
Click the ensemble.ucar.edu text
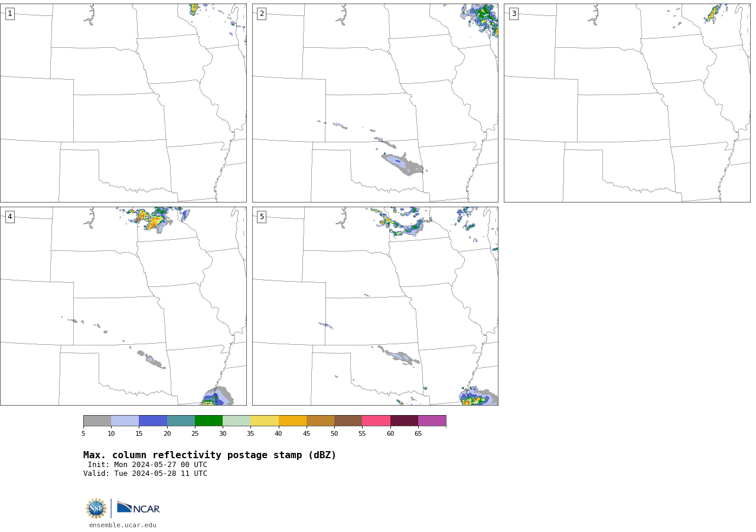click(x=123, y=525)
